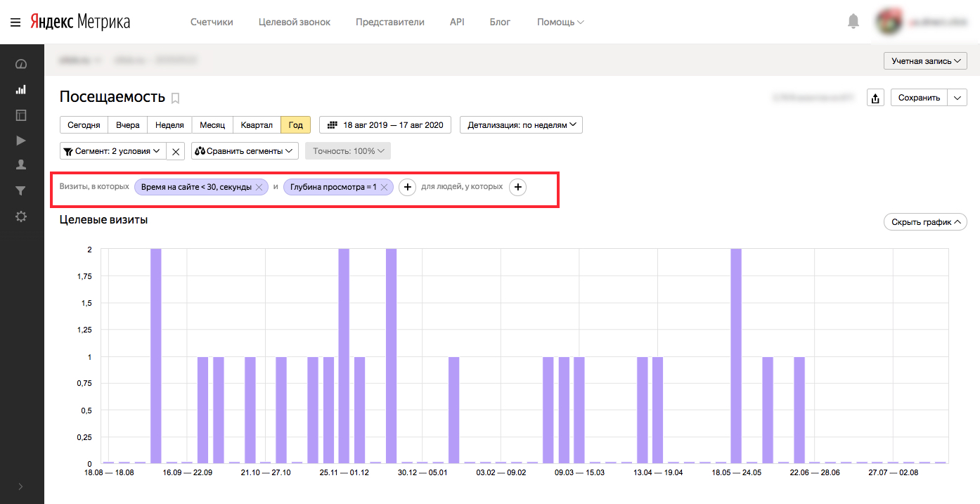Click the notifications bell icon

pos(853,22)
